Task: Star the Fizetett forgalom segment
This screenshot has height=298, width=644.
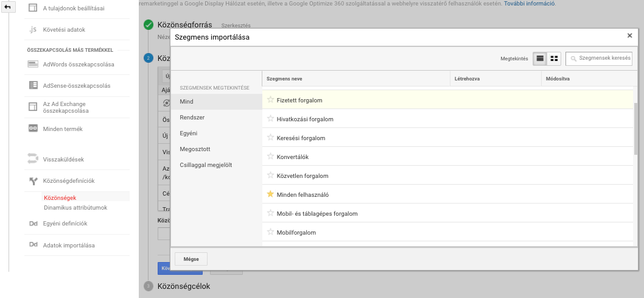Action: coord(271,100)
